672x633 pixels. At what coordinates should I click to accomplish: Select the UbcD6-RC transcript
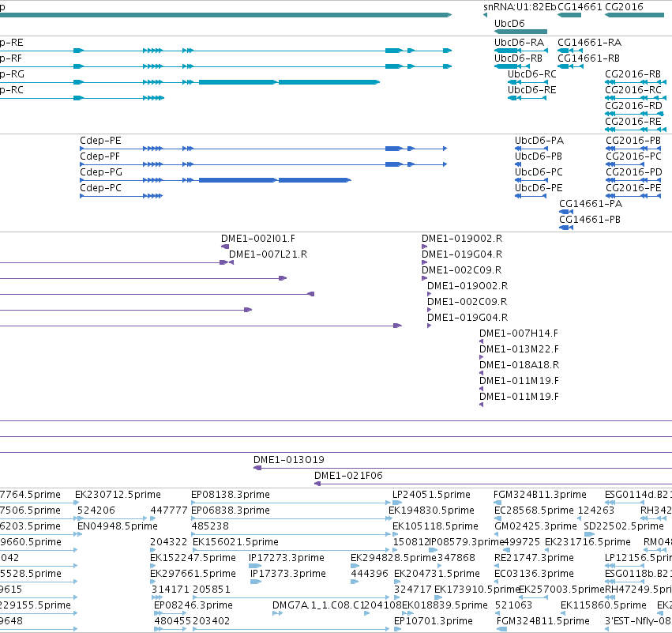point(527,82)
